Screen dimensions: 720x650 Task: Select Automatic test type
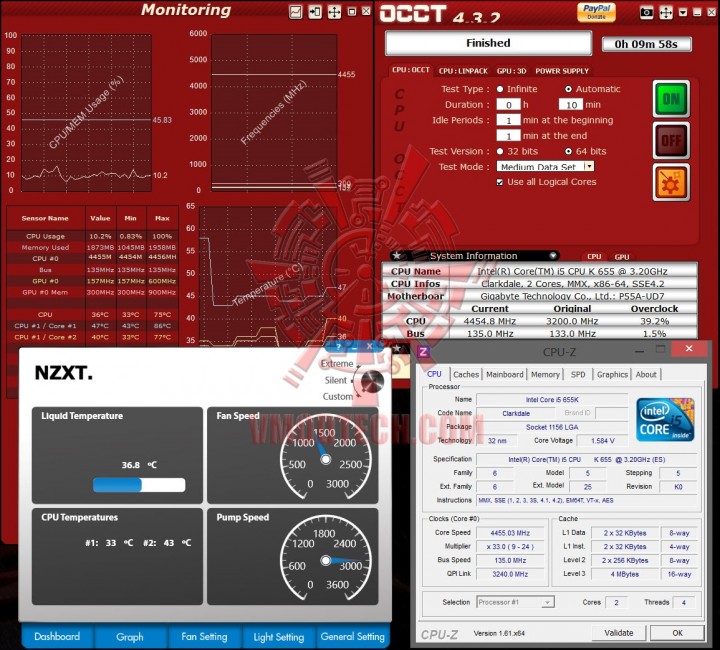568,89
